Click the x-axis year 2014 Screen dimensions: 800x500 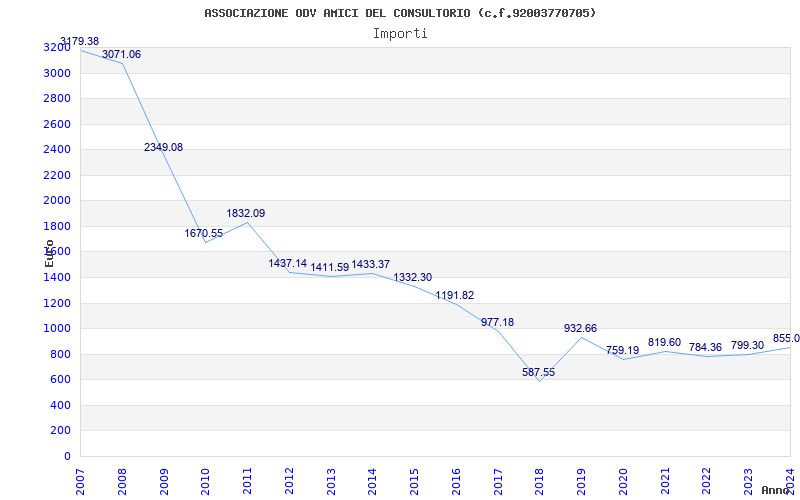coord(372,481)
